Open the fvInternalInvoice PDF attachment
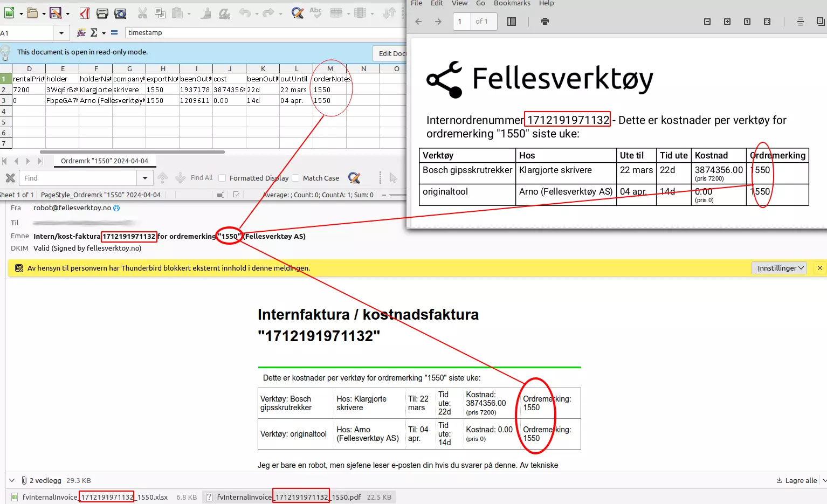This screenshot has width=827, height=504. (301, 496)
